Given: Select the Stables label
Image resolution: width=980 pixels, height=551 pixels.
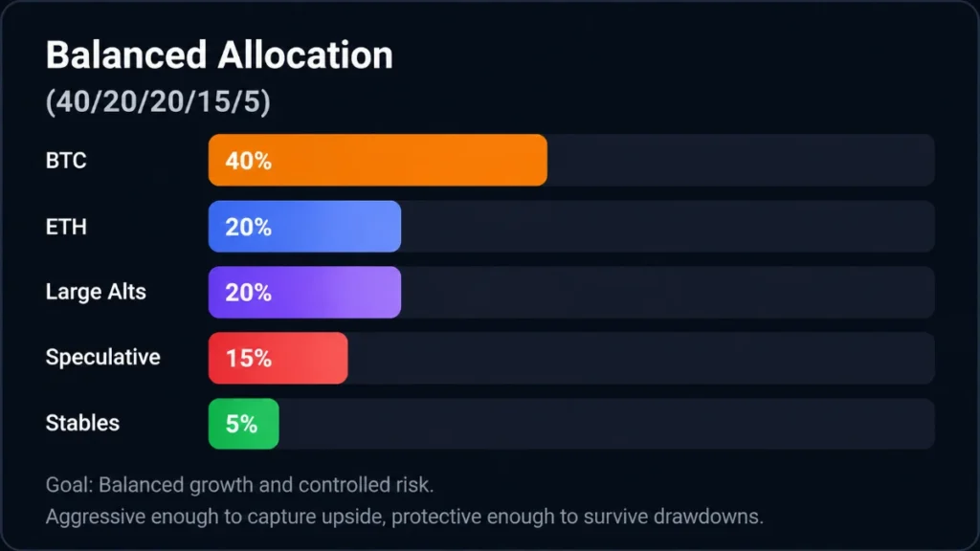Looking at the screenshot, I should coord(82,423).
